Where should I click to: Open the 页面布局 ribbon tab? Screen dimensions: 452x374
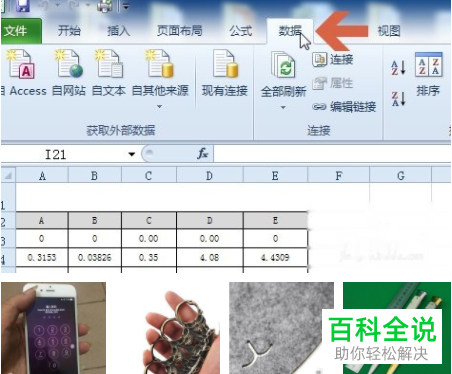click(180, 31)
